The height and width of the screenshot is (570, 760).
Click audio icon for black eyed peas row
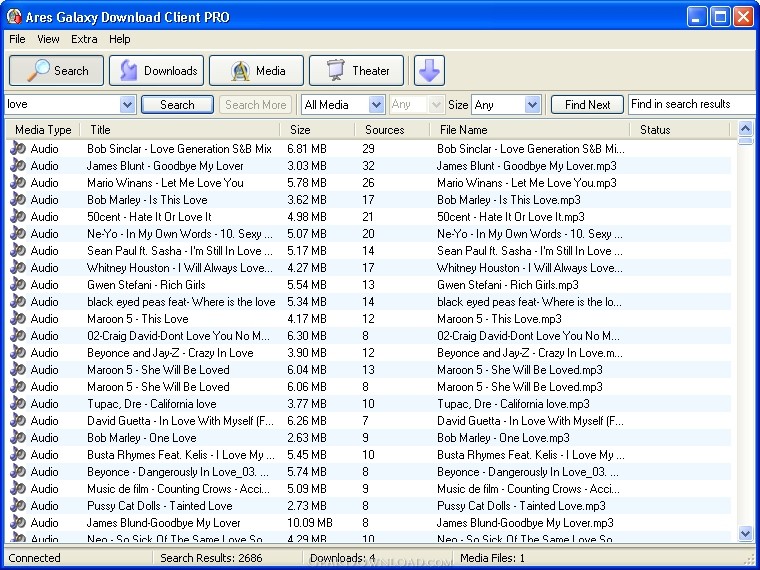[18, 301]
